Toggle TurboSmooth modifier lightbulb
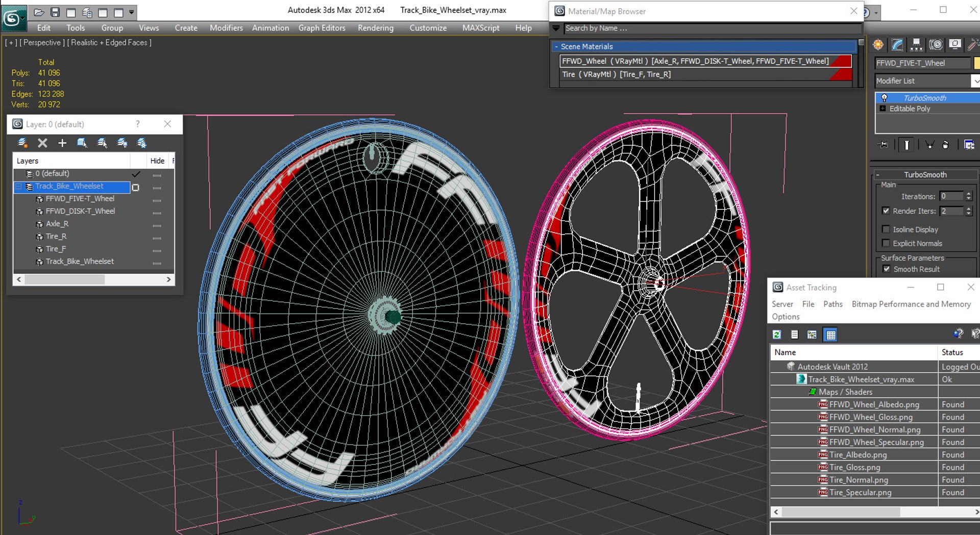Image resolution: width=980 pixels, height=535 pixels. 884,98
